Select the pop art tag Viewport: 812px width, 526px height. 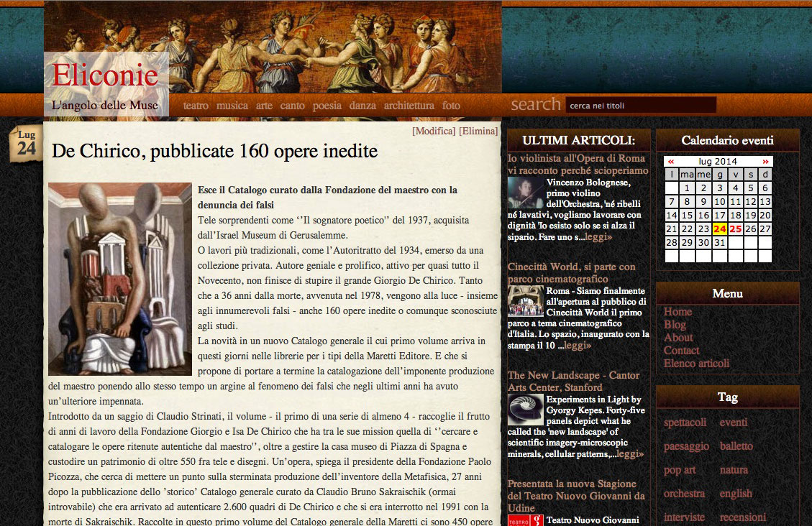tap(680, 470)
